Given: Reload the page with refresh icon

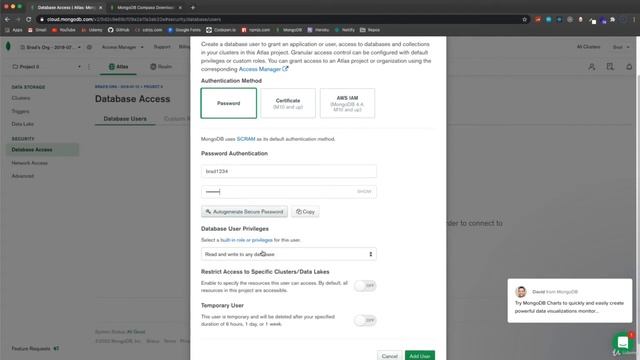Looking at the screenshot, I should [29, 19].
